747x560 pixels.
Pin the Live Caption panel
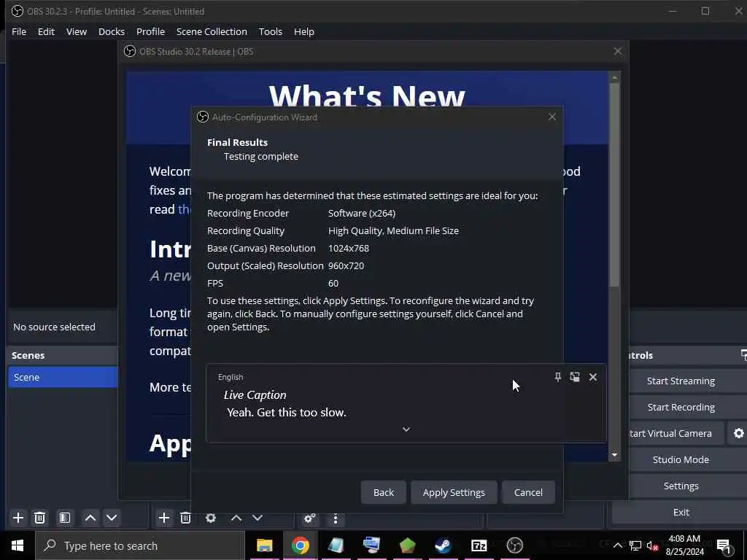[x=558, y=377]
